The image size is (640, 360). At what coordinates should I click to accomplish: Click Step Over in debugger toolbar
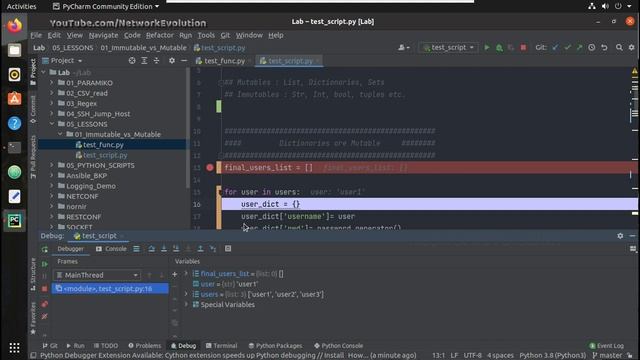pyautogui.click(x=151, y=249)
